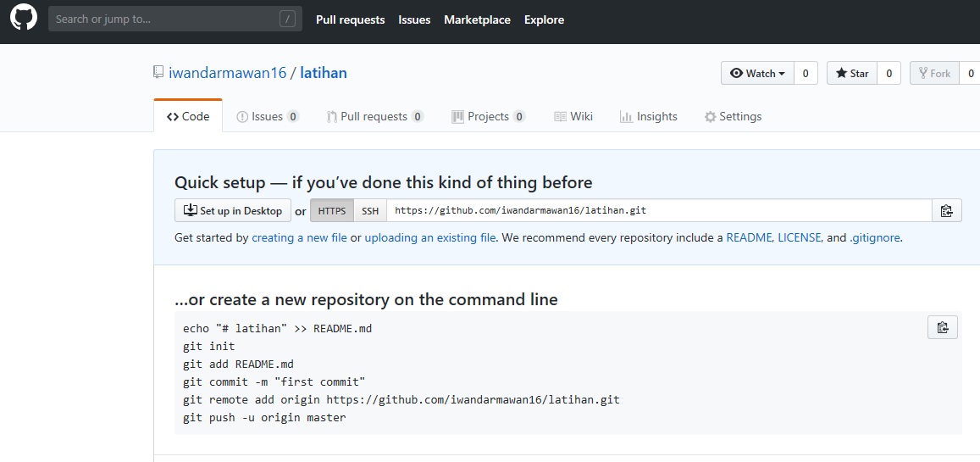
Task: Switch to the Projects tab
Action: coord(488,117)
